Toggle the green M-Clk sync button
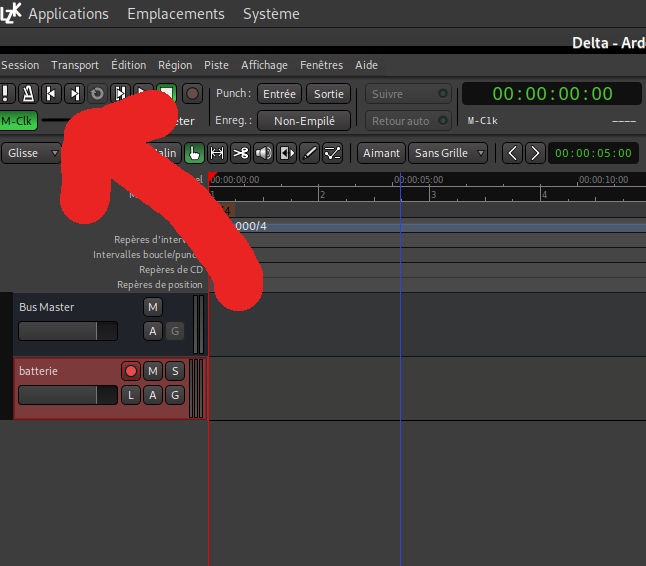This screenshot has width=646, height=566. tap(18, 121)
